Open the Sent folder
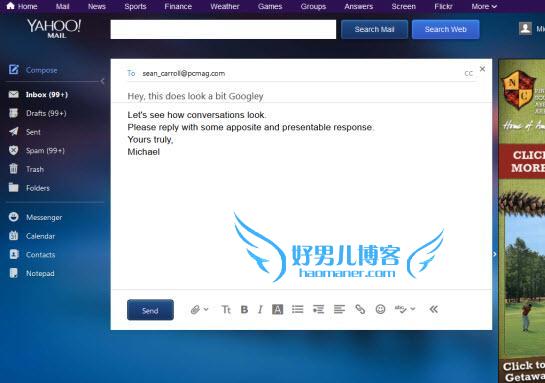The width and height of the screenshot is (545, 383). pyautogui.click(x=33, y=132)
